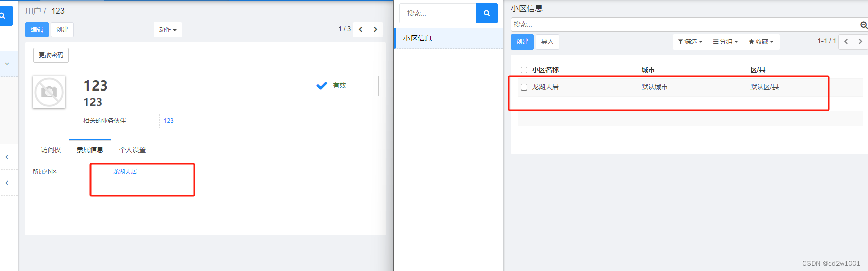Check the 龙湖天居 row checkbox
The height and width of the screenshot is (271, 868).
(x=524, y=87)
